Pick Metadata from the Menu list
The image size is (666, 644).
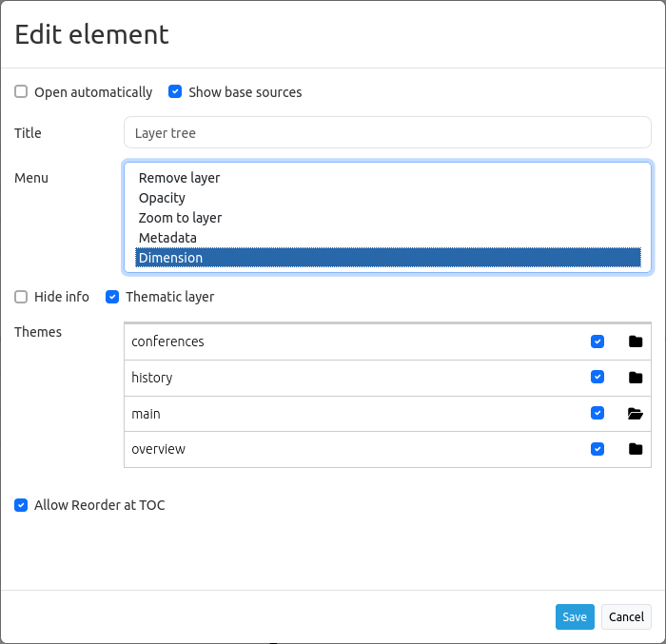click(167, 238)
